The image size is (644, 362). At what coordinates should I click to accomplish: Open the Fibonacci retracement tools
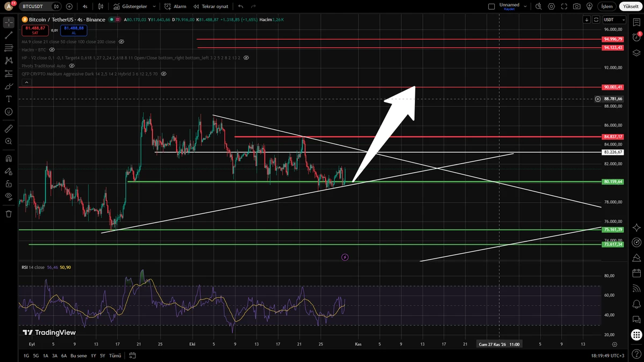tap(9, 48)
